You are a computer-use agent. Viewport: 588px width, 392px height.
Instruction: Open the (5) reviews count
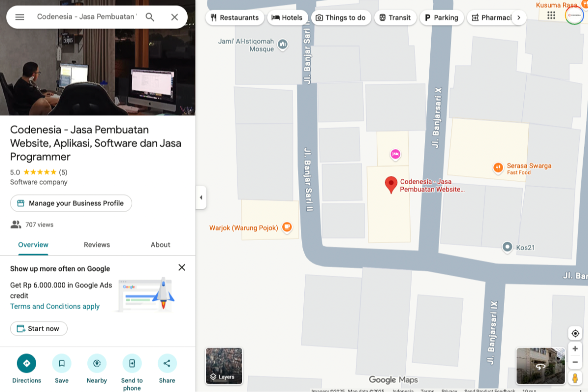[x=63, y=172]
